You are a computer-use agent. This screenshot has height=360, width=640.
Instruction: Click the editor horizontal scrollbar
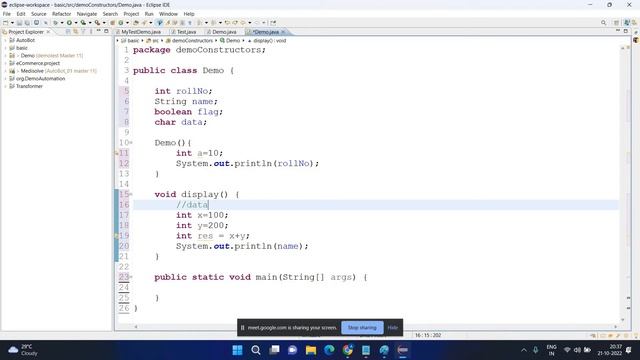376,327
